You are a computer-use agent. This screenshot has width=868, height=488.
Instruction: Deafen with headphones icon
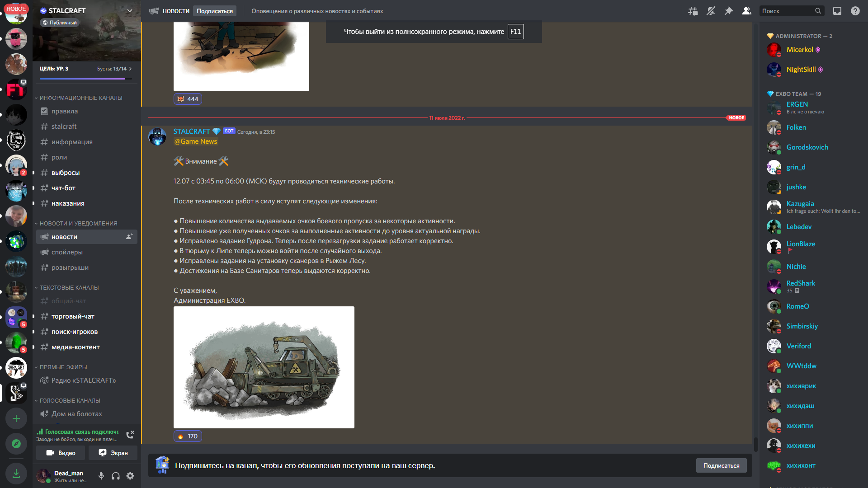pyautogui.click(x=116, y=476)
